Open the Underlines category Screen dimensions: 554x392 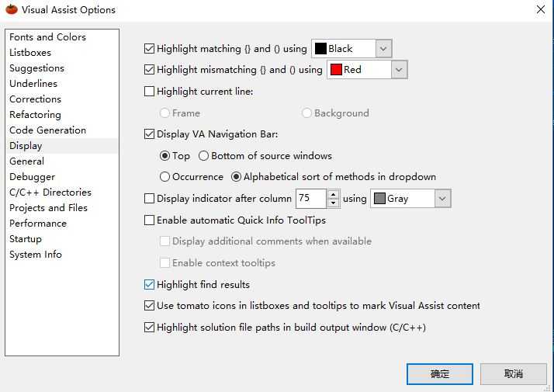[33, 84]
